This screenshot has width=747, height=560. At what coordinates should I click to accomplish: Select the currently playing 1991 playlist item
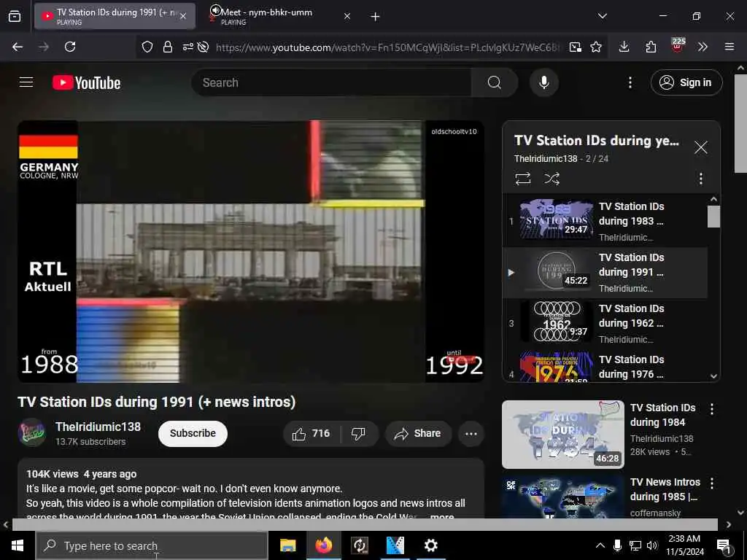click(x=605, y=273)
